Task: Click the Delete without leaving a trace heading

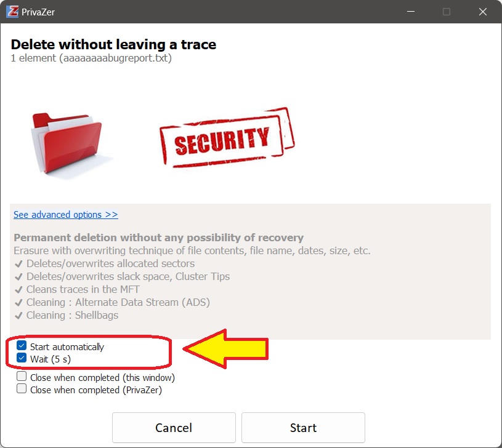Action: click(113, 44)
